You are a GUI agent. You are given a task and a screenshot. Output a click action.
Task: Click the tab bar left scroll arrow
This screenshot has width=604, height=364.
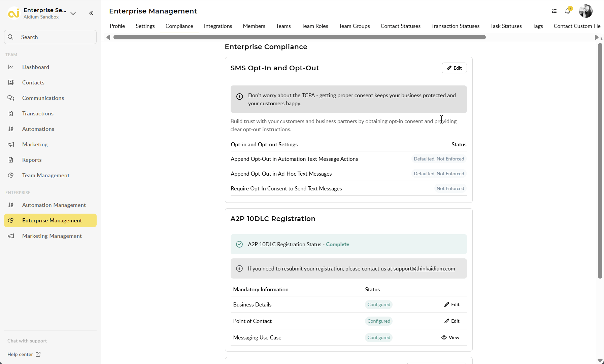tap(108, 37)
